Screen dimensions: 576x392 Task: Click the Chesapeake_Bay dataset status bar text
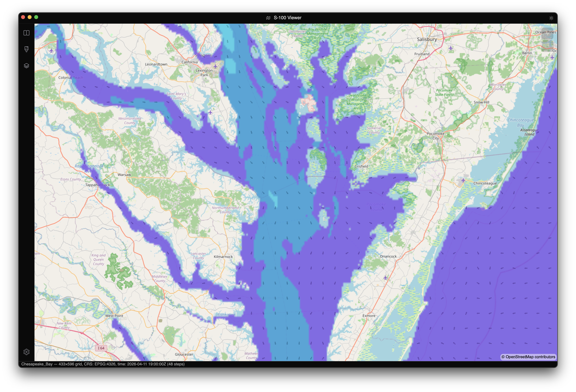click(103, 364)
